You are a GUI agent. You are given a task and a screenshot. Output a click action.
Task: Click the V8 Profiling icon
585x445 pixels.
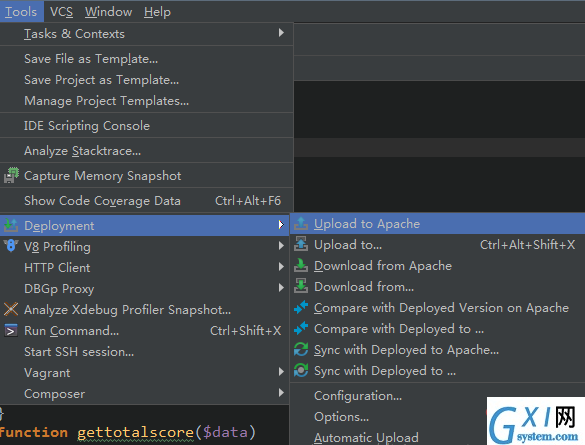(11, 246)
